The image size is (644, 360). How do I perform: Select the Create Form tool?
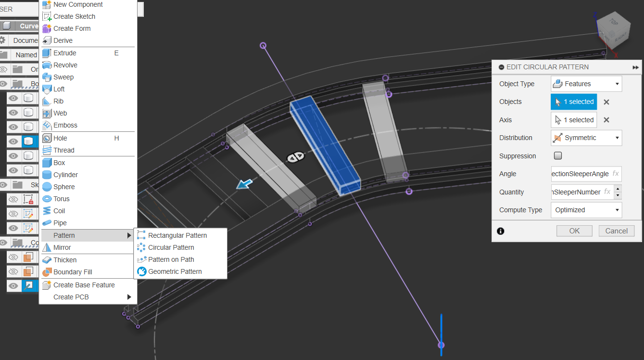point(72,28)
